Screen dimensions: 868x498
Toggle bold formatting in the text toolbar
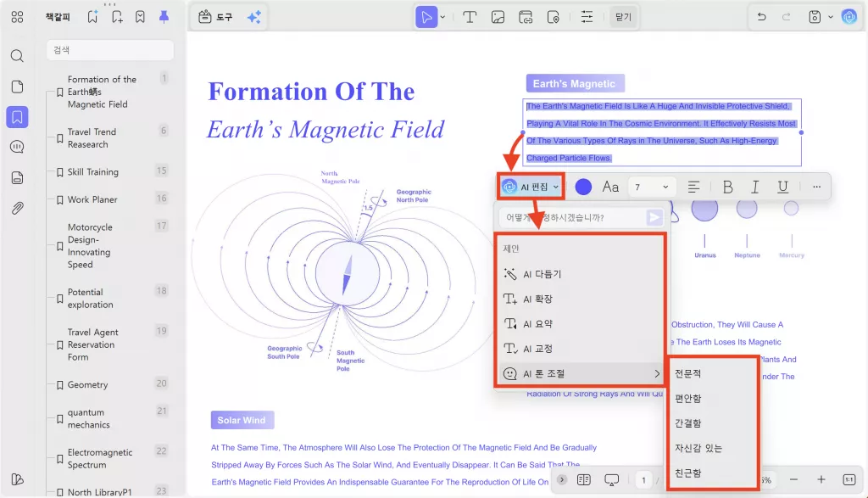730,187
